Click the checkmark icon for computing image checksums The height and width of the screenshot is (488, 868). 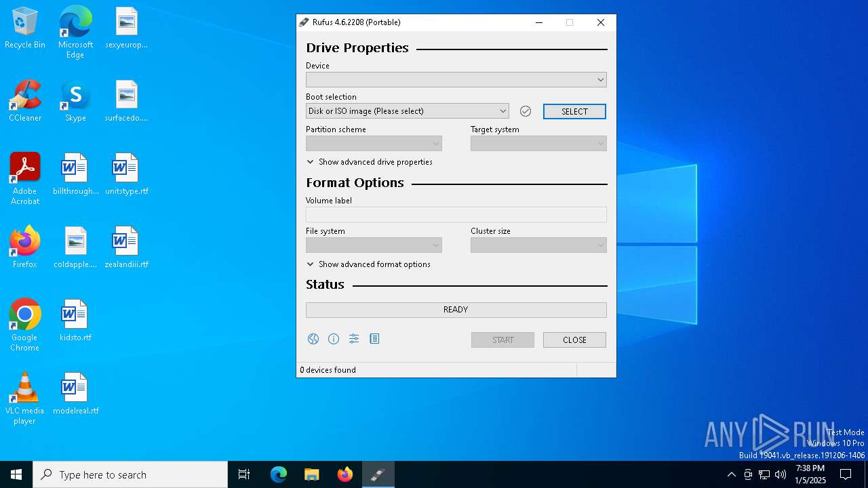[525, 111]
